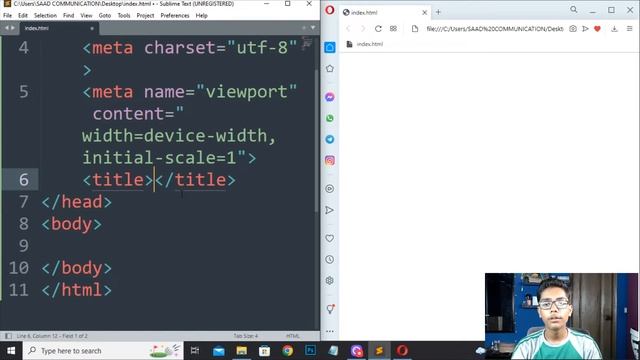Open Opera downloads icon
The image size is (640, 360).
pyautogui.click(x=614, y=29)
